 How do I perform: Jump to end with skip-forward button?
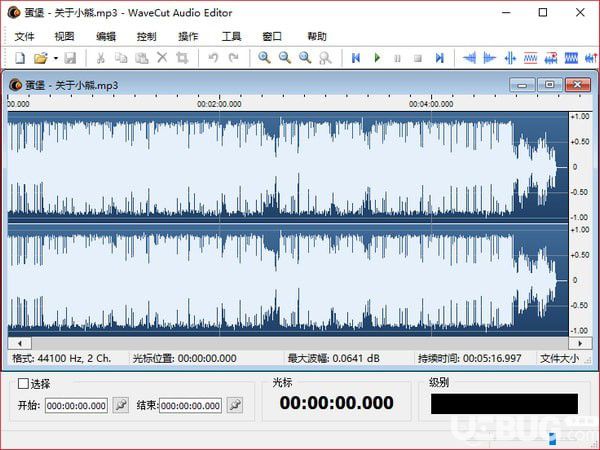pos(440,58)
